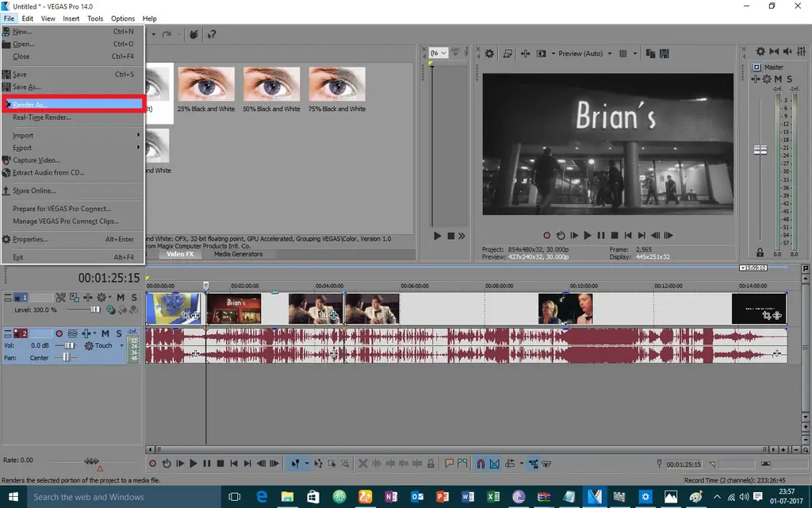Viewport: 812px width, 508px height.
Task: Lock master fader channels
Action: tap(760, 252)
